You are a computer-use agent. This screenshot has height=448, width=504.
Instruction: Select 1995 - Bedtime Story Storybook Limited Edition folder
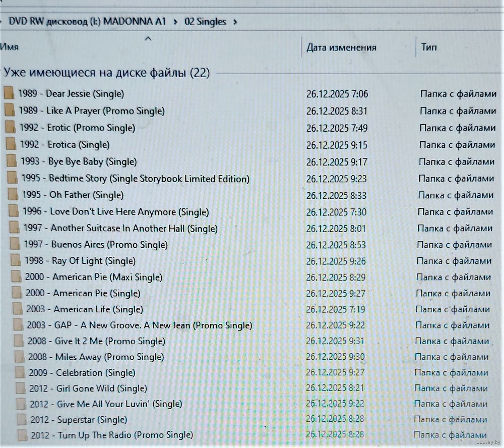coord(135,179)
